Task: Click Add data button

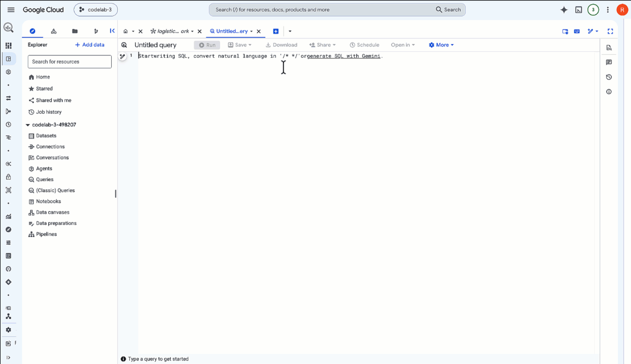Action: tap(90, 45)
